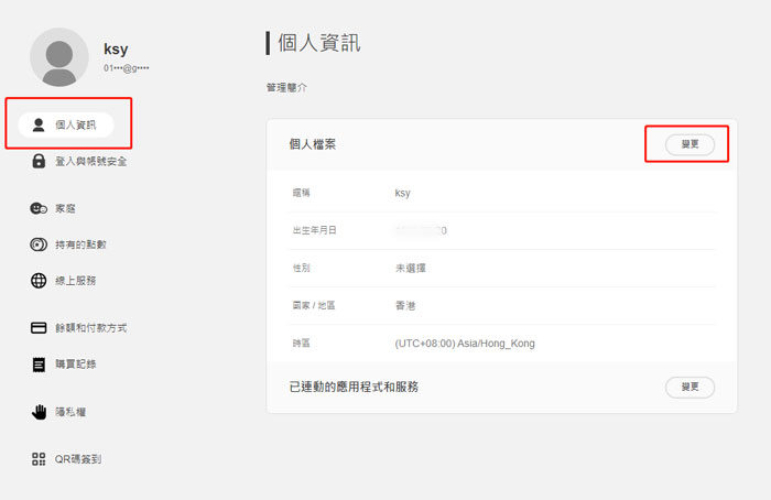Click the 已連動的應用程式和服務 heading

(x=354, y=387)
